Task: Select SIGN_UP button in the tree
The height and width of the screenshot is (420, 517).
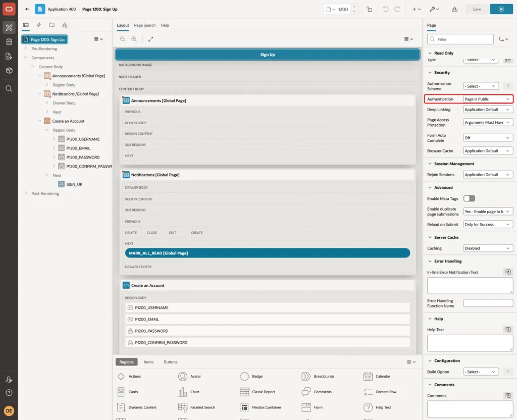Action: click(x=74, y=184)
